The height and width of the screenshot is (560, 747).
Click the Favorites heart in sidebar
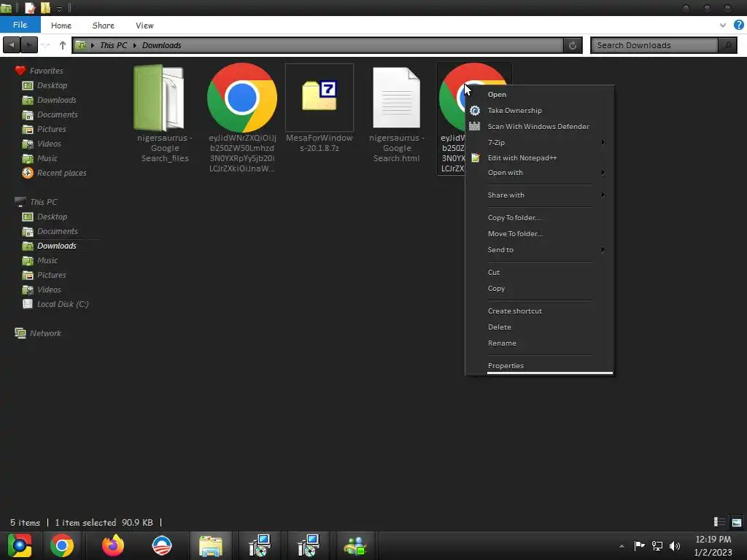coord(20,71)
